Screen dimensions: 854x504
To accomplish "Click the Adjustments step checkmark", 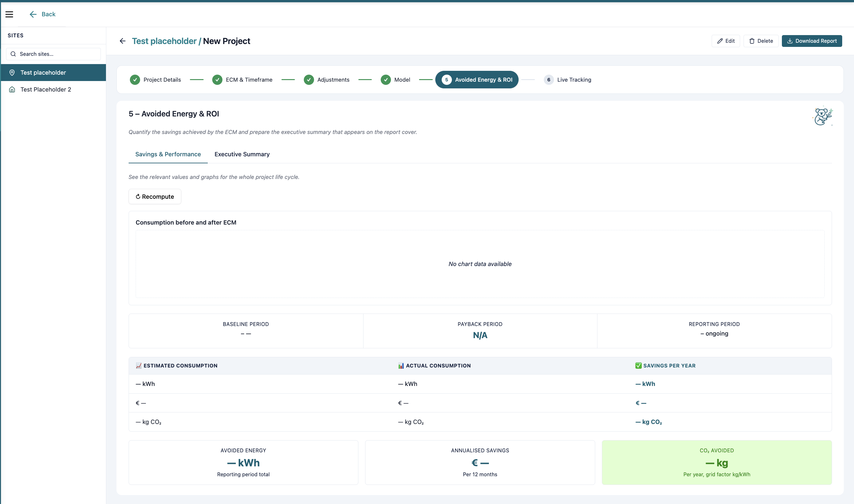I will (309, 80).
